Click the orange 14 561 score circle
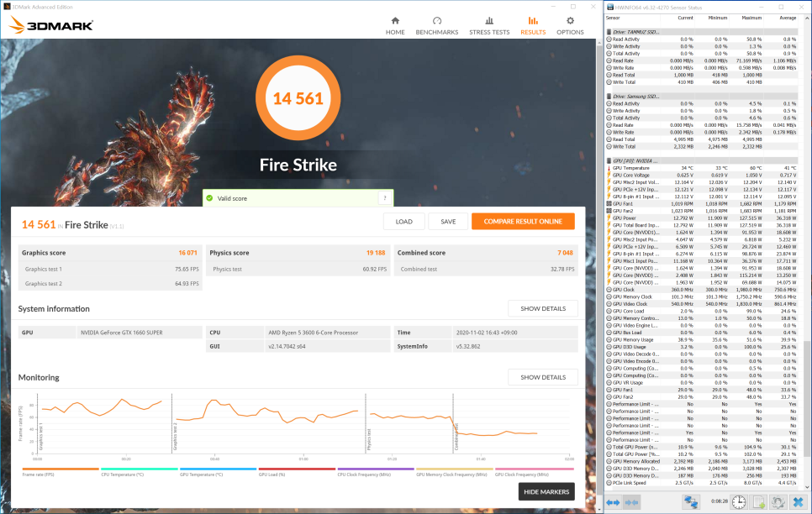The width and height of the screenshot is (812, 514). point(298,97)
